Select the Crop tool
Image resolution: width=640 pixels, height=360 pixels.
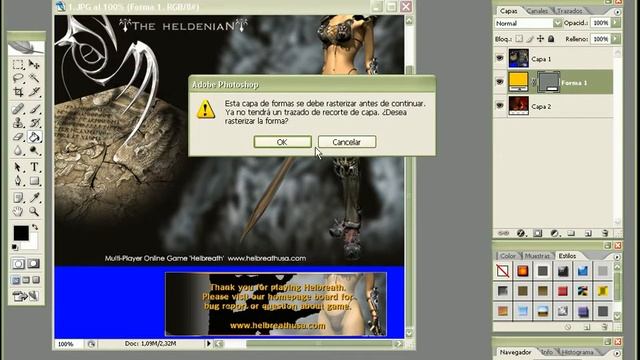[x=18, y=91]
